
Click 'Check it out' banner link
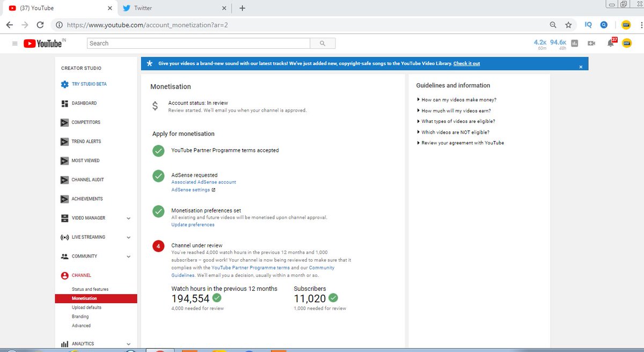point(466,63)
